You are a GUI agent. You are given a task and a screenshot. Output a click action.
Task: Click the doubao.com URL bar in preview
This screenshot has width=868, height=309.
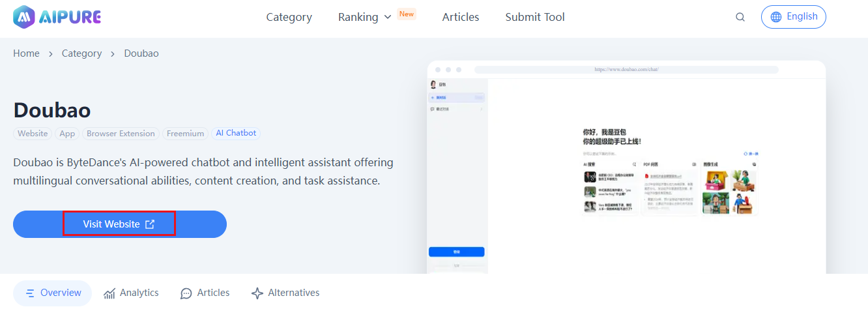coord(626,69)
